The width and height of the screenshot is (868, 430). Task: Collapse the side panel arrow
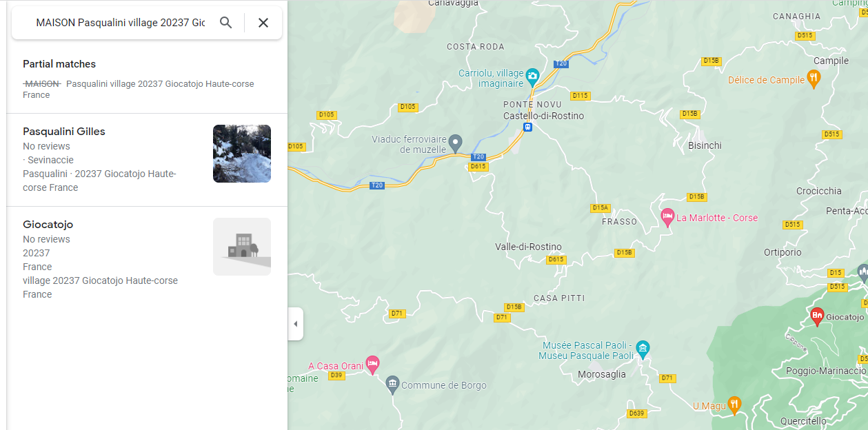coord(295,324)
